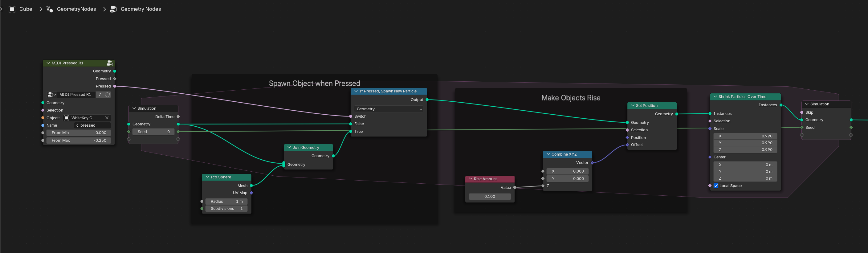Click the Delta Time output socket

click(178, 117)
